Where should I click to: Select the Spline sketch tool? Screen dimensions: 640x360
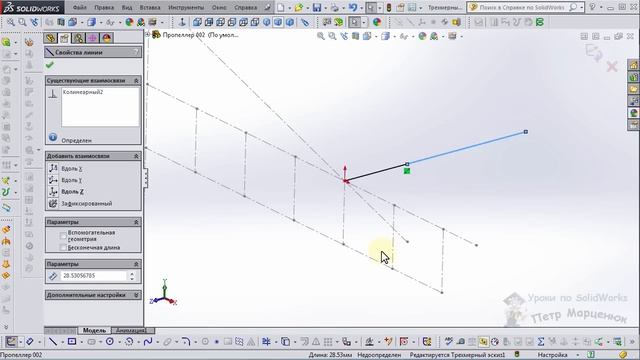point(148,342)
